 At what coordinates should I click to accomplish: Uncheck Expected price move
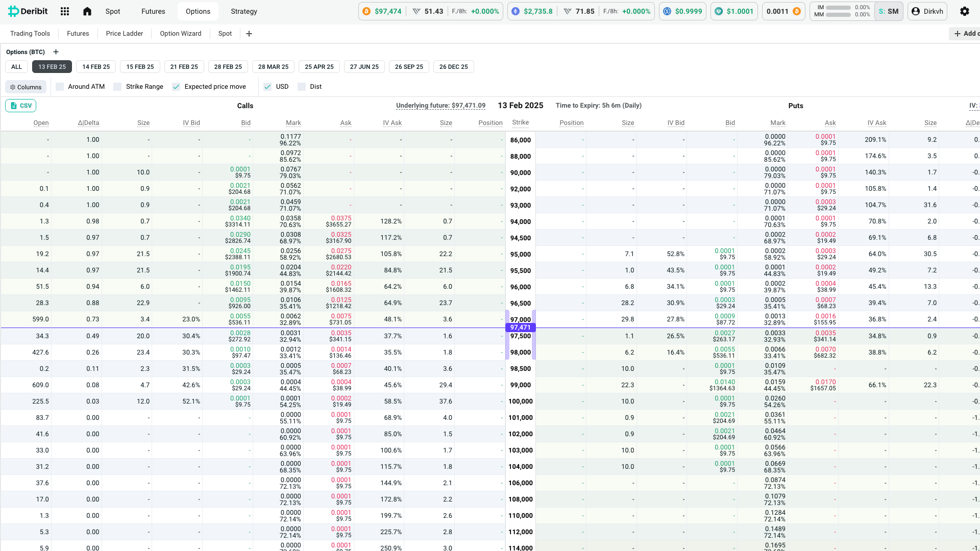point(176,87)
